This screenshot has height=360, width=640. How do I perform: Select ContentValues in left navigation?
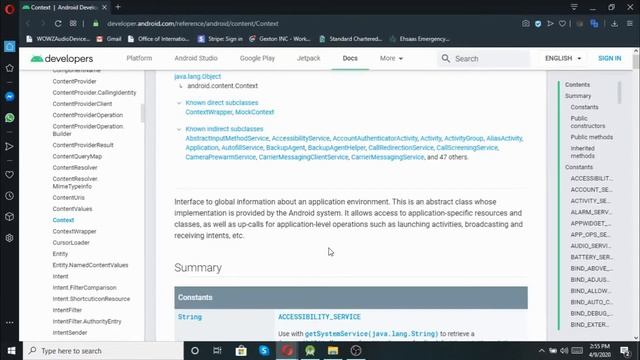tap(72, 209)
